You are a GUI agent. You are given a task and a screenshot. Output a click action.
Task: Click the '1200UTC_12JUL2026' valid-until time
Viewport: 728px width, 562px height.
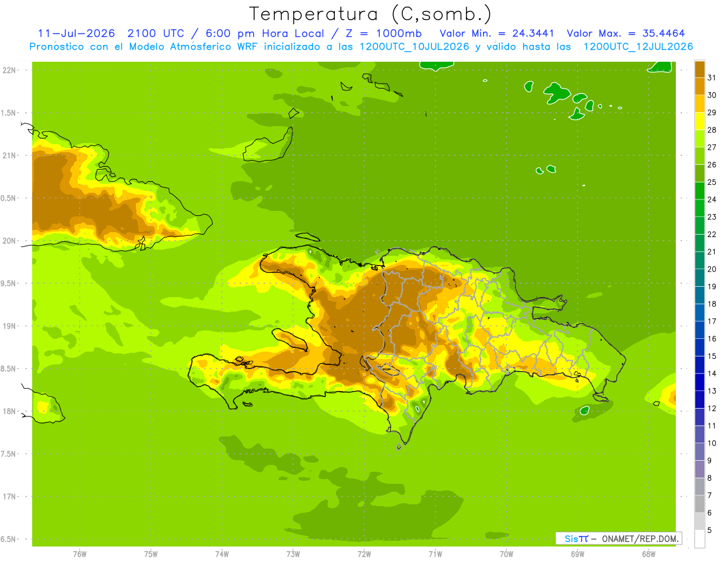[x=638, y=47]
